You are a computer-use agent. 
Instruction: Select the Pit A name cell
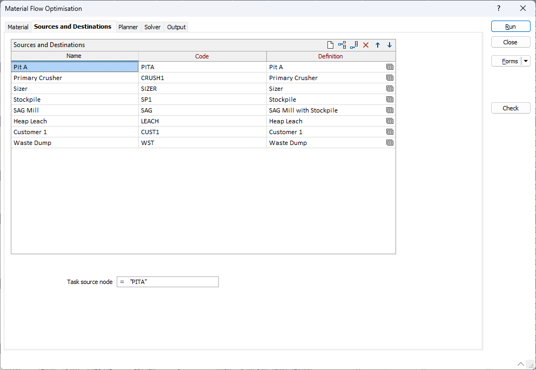point(75,67)
